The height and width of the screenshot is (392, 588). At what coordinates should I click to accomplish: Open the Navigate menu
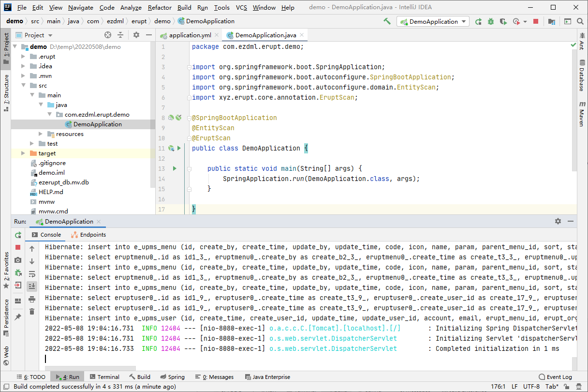tap(81, 7)
